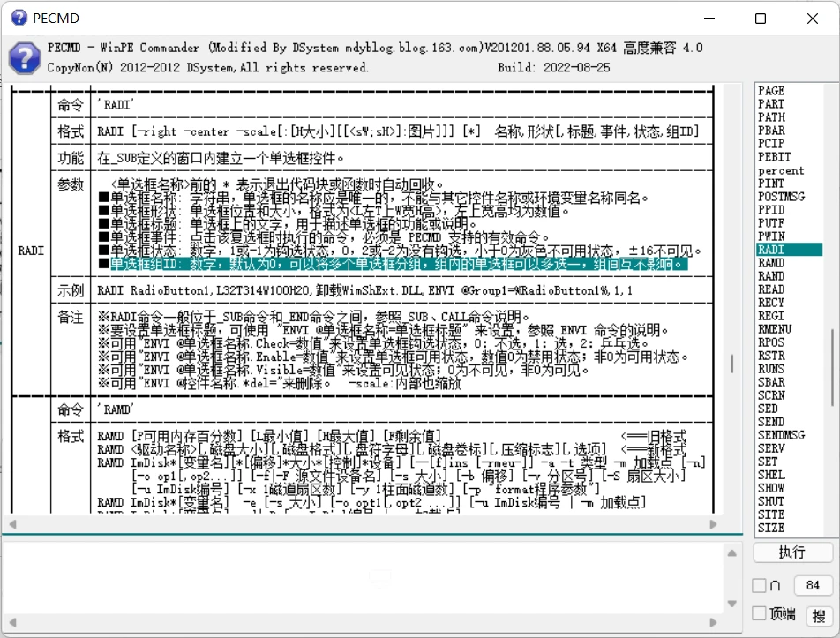The height and width of the screenshot is (638, 840).
Task: Click the highlighted 单选框组ID parameter line
Action: tap(399, 264)
